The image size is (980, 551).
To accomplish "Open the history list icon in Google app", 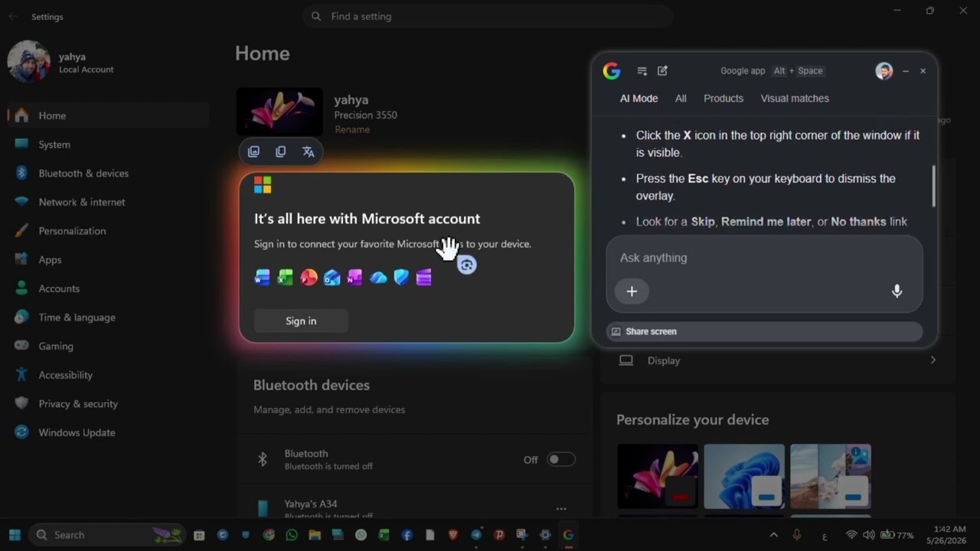I will 642,71.
